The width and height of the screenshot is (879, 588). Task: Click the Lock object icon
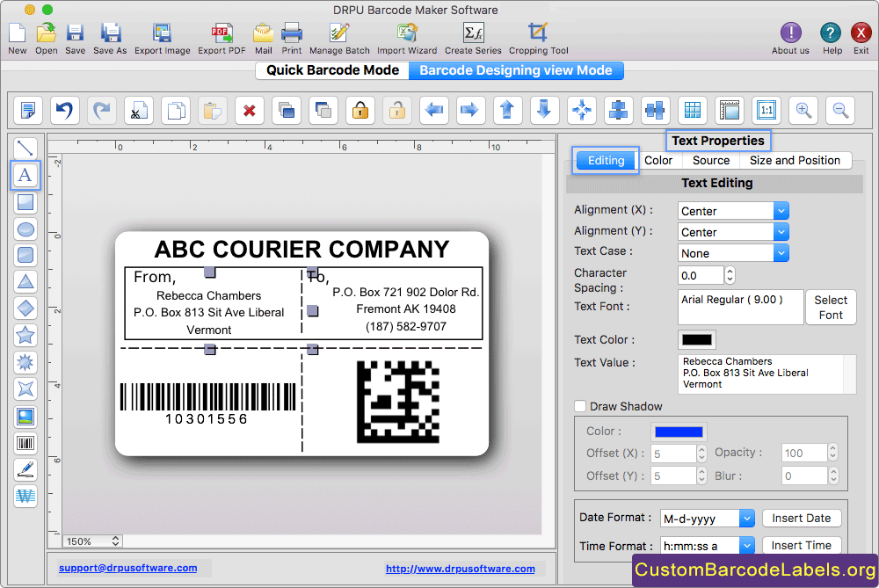[x=360, y=110]
